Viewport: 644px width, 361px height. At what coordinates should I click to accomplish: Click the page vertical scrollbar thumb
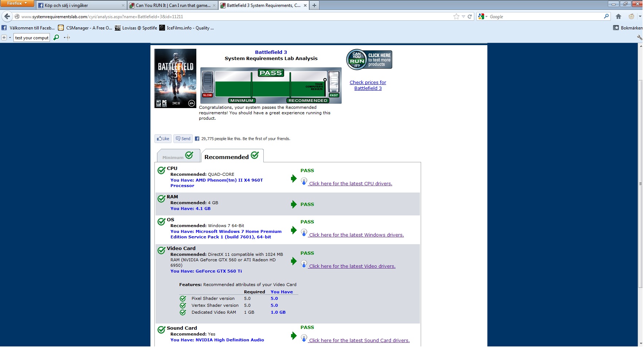tap(640, 184)
